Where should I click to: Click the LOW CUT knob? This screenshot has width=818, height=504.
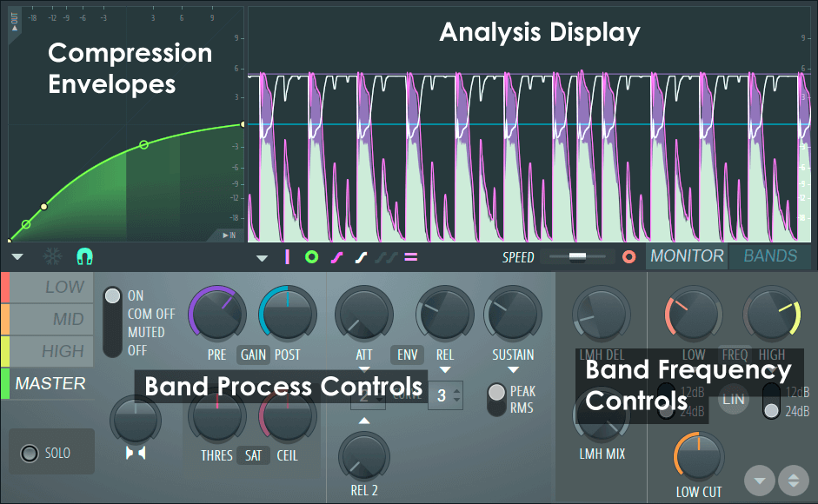pos(699,456)
